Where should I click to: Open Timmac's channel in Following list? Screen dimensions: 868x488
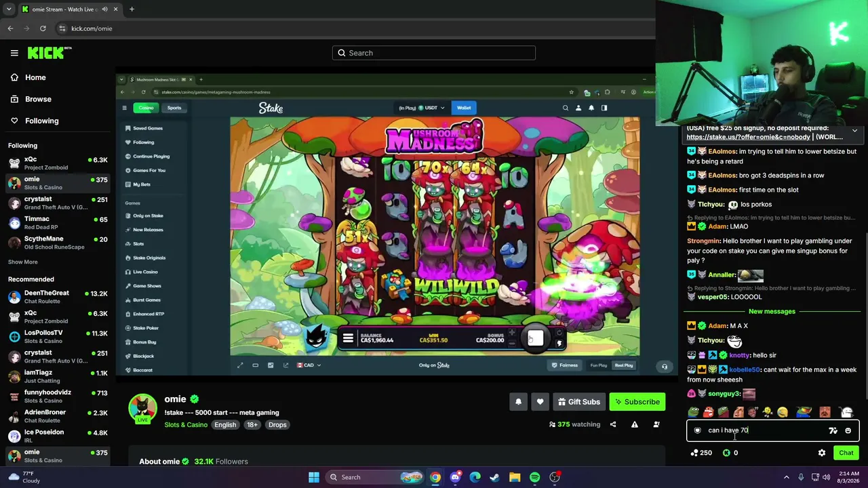(58, 223)
